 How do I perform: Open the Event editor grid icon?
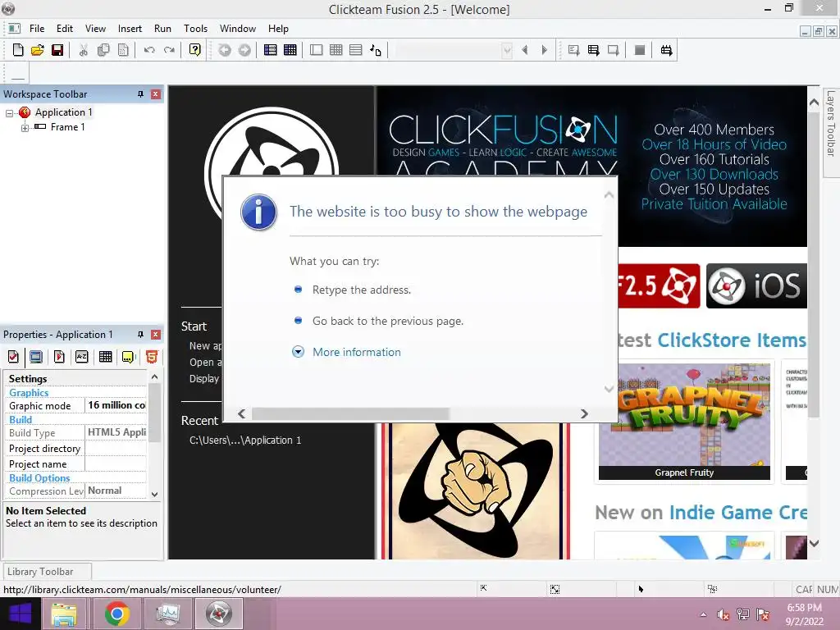(x=336, y=50)
